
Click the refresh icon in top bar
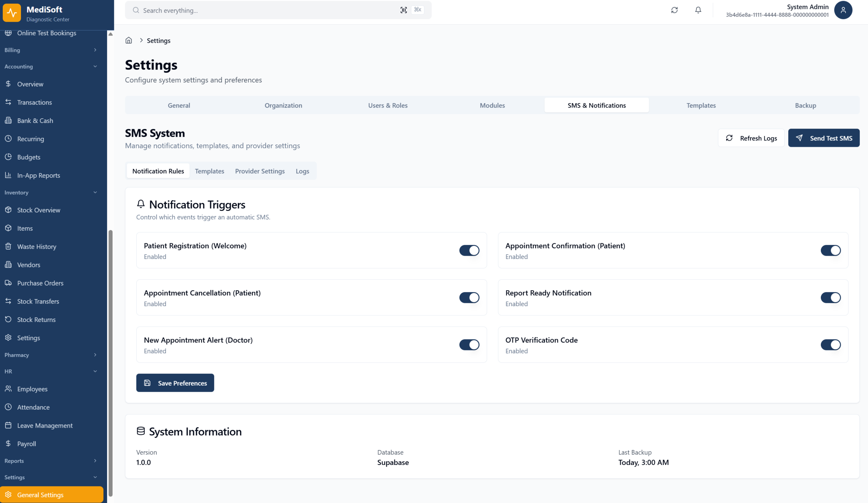[674, 10]
